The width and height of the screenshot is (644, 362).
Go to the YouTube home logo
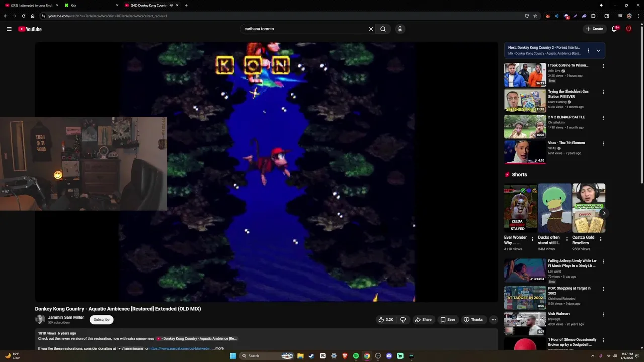pyautogui.click(x=30, y=29)
